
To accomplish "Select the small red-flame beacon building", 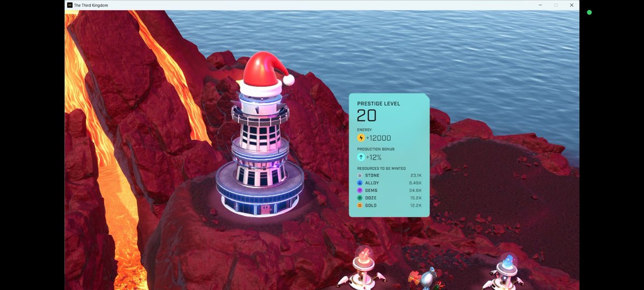I will [363, 269].
